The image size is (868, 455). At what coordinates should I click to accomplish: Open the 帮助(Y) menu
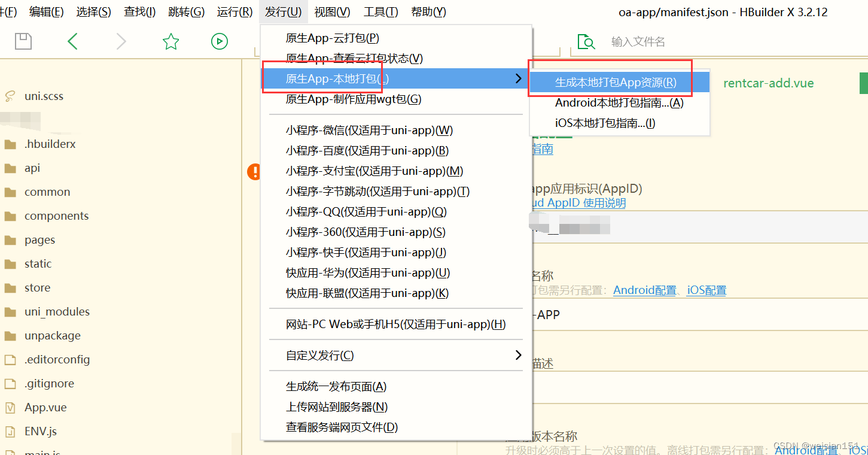coord(429,12)
